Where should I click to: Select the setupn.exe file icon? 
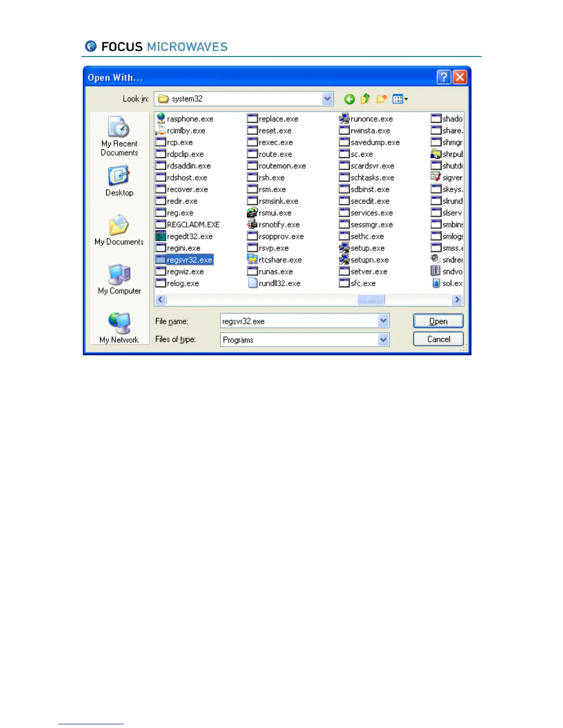click(x=344, y=260)
